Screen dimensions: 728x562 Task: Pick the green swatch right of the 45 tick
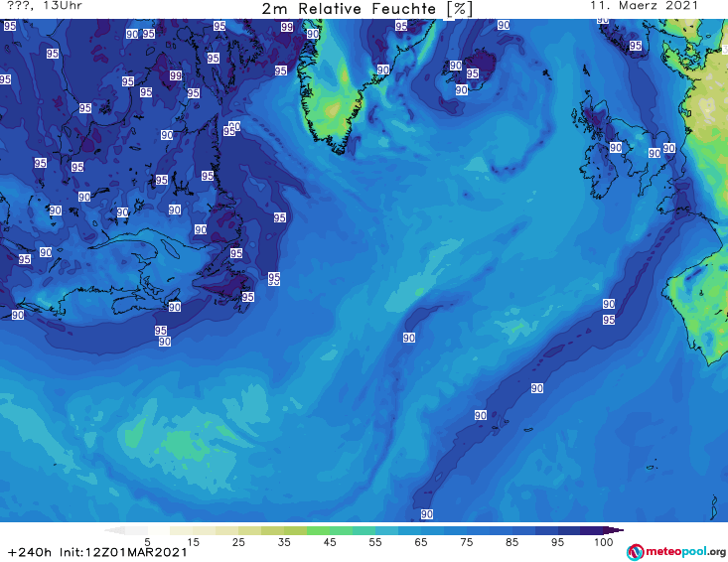342,530
